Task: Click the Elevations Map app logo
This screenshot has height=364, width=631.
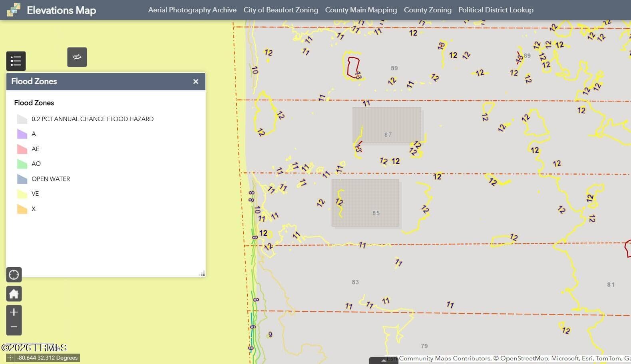Action: [14, 10]
